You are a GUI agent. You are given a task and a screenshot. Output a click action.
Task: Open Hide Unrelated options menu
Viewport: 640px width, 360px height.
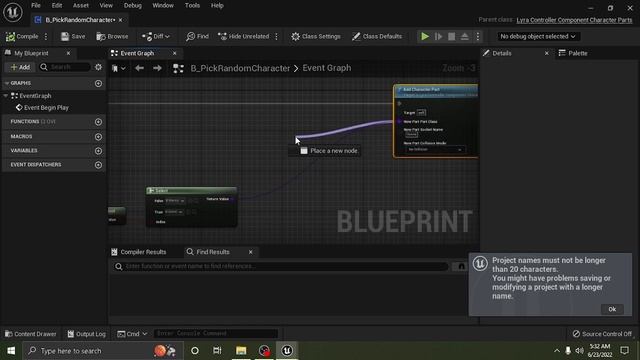click(276, 36)
